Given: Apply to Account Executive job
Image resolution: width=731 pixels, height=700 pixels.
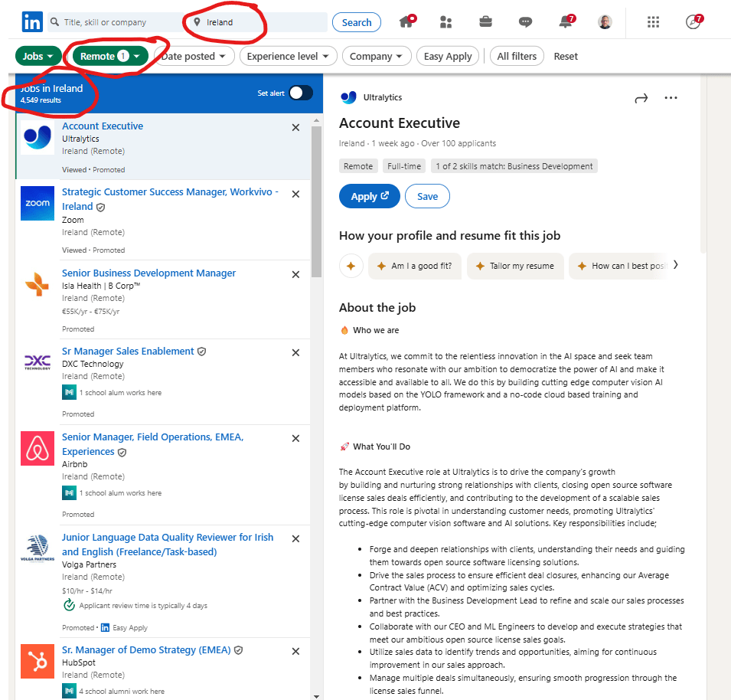Looking at the screenshot, I should [x=369, y=196].
